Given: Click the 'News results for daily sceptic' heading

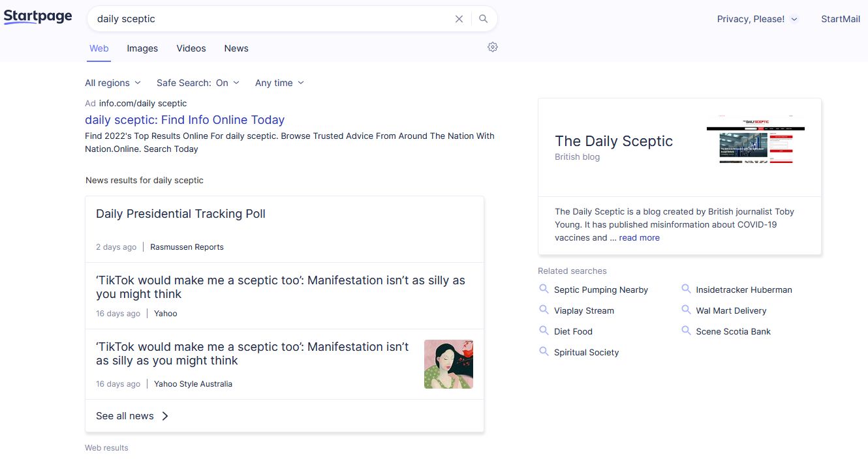Looking at the screenshot, I should coord(144,180).
